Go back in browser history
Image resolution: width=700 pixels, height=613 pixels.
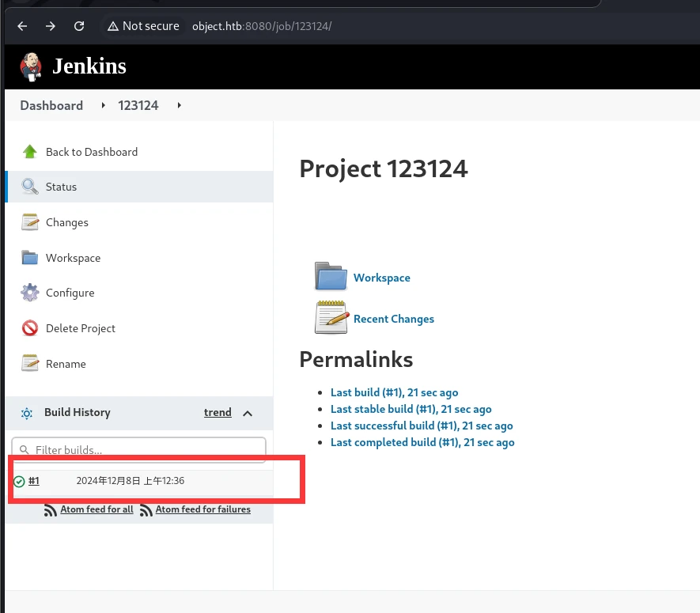(22, 26)
